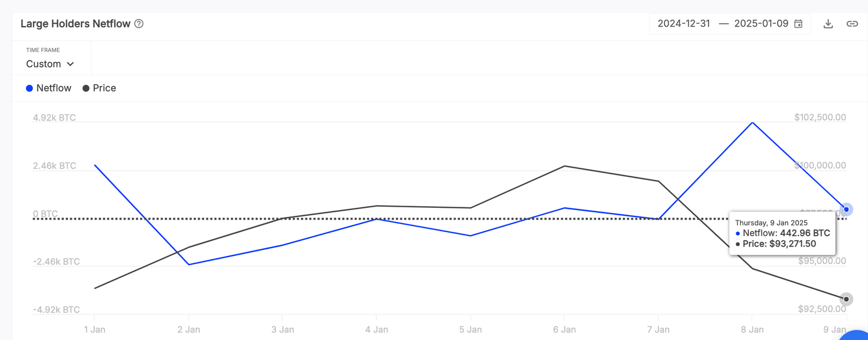Click the copy link icon
This screenshot has width=868, height=340.
(x=852, y=24)
